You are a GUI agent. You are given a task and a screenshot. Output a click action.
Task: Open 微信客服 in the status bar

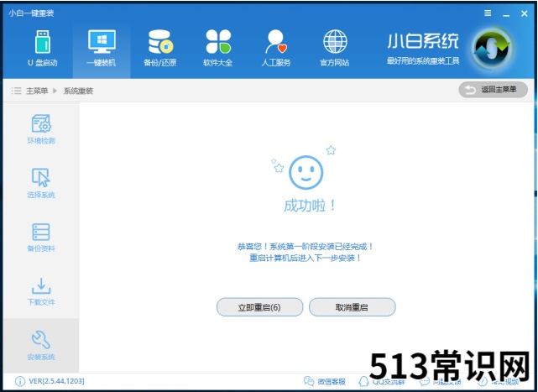pyautogui.click(x=325, y=381)
